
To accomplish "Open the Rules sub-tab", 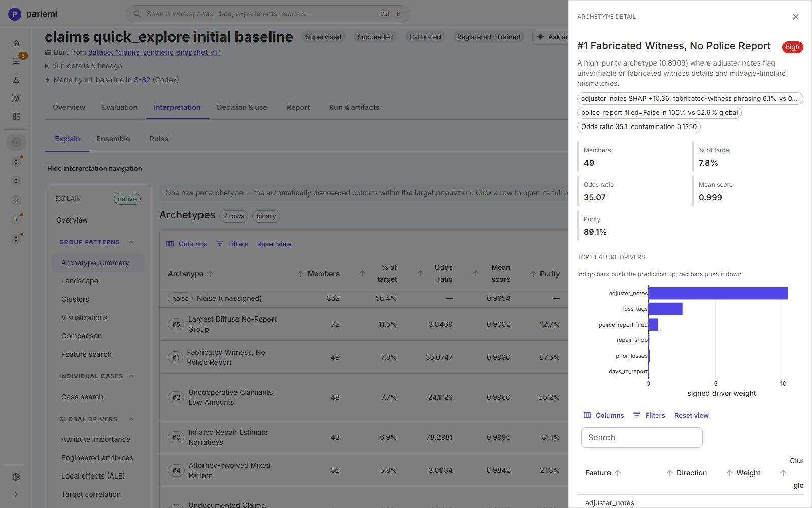I will coord(159,139).
